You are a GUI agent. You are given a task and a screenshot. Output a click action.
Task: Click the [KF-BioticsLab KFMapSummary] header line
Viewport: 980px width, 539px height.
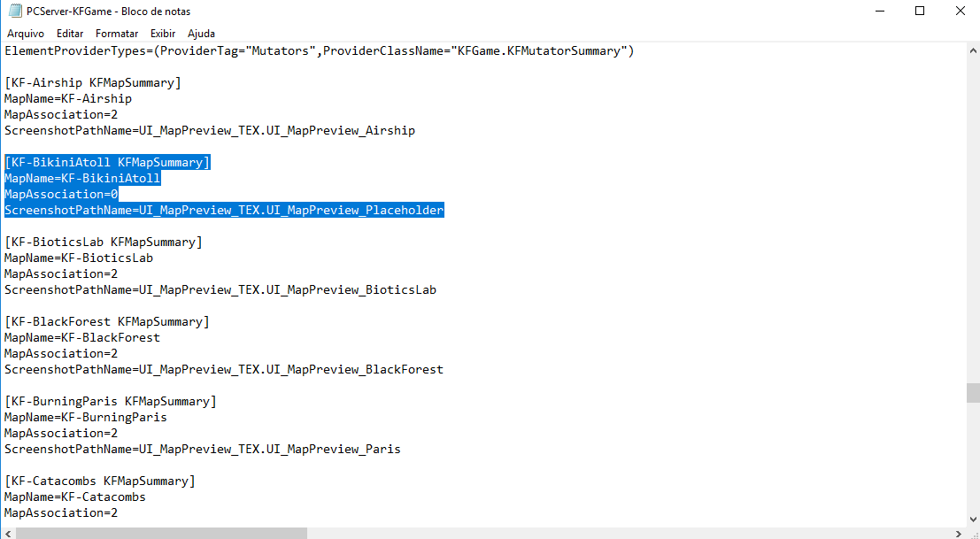(104, 242)
